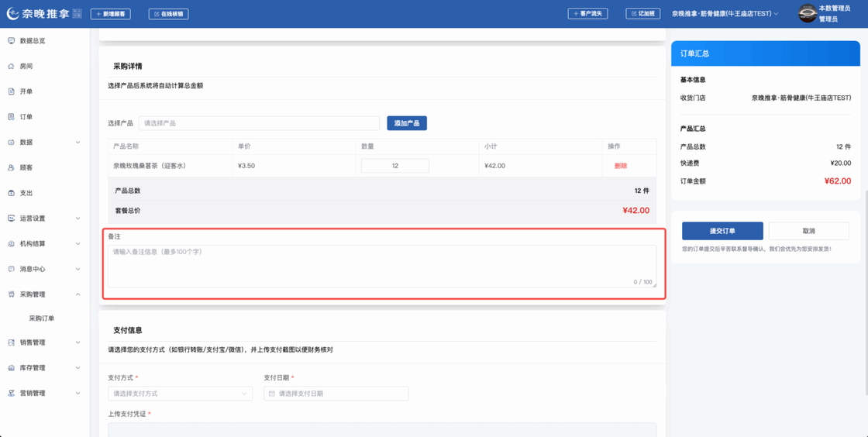Click the ¥3.50 unit price cell

click(246, 166)
